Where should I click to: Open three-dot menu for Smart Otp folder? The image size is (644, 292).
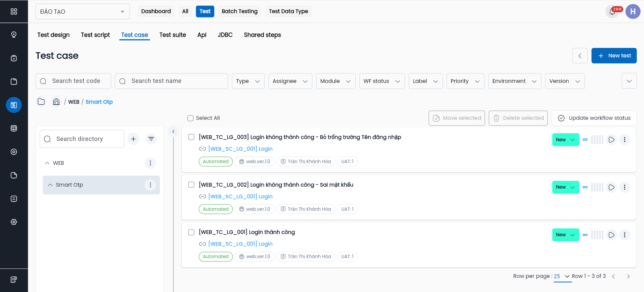150,185
